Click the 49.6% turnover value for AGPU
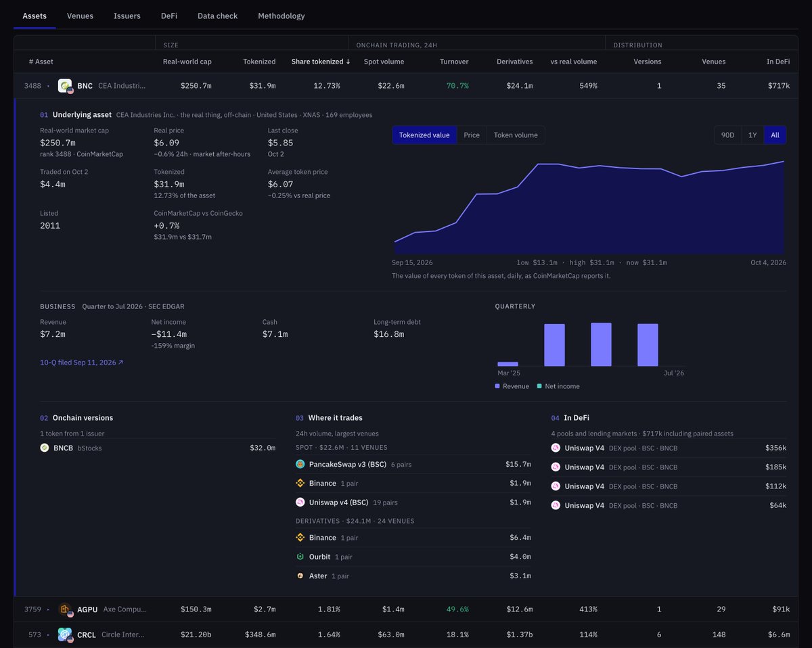Viewport: 812px width, 648px height. (457, 609)
